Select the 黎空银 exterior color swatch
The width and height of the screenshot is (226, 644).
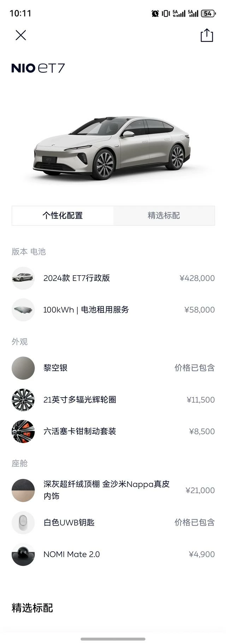click(23, 368)
